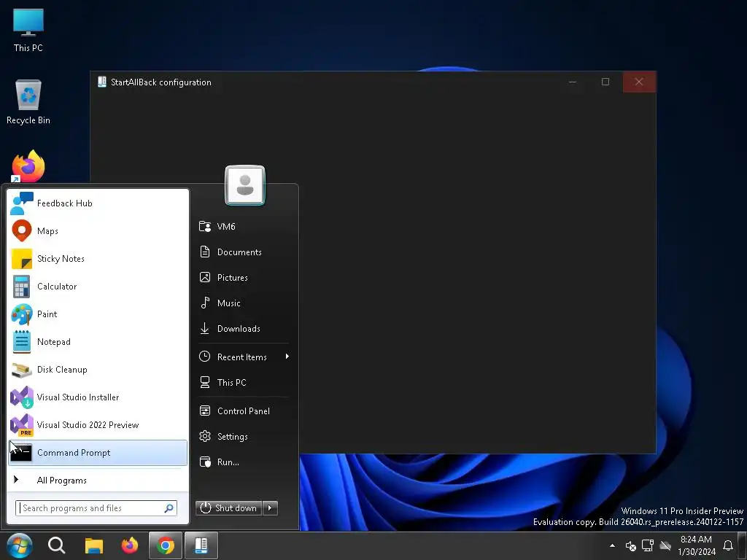Image resolution: width=747 pixels, height=560 pixels.
Task: Expand Recent Items submenu arrow
Action: [x=287, y=357]
